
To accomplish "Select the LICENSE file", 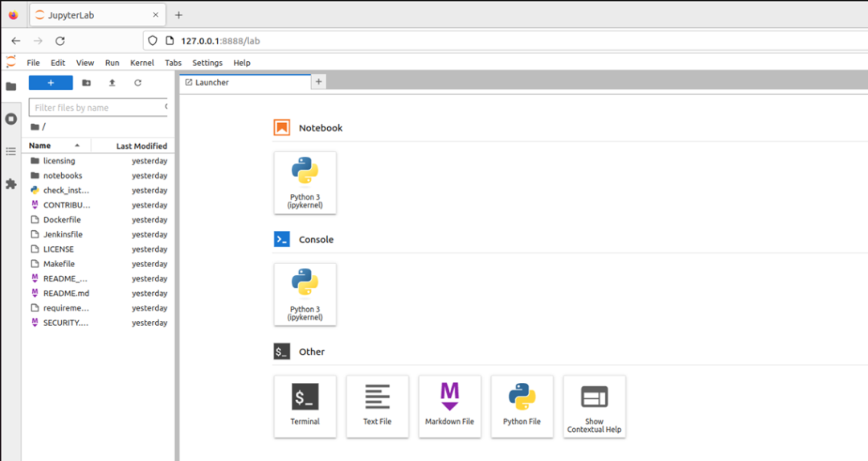I will point(99,249).
